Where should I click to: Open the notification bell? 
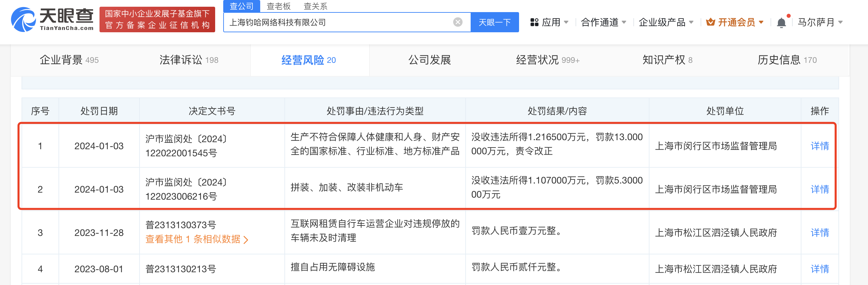pyautogui.click(x=781, y=23)
